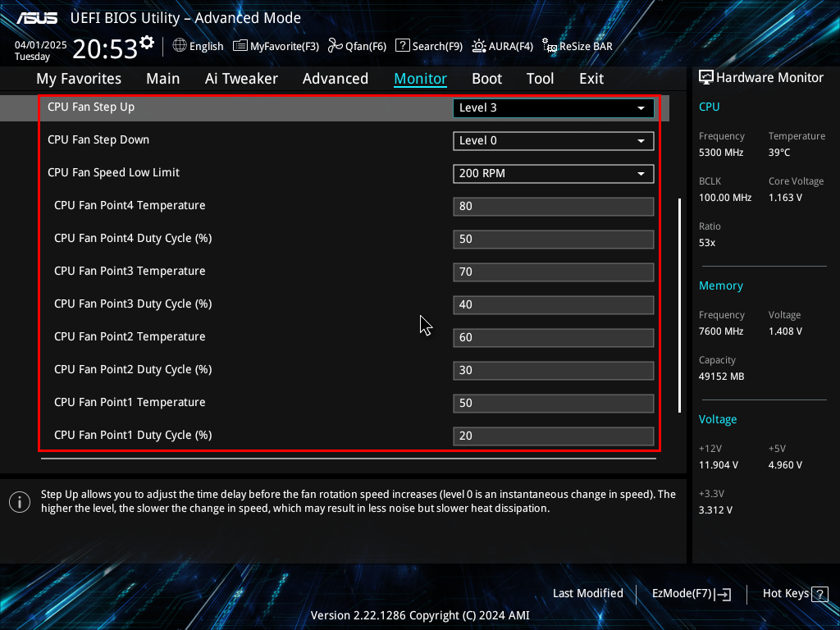Click the Last Modified button

click(587, 594)
